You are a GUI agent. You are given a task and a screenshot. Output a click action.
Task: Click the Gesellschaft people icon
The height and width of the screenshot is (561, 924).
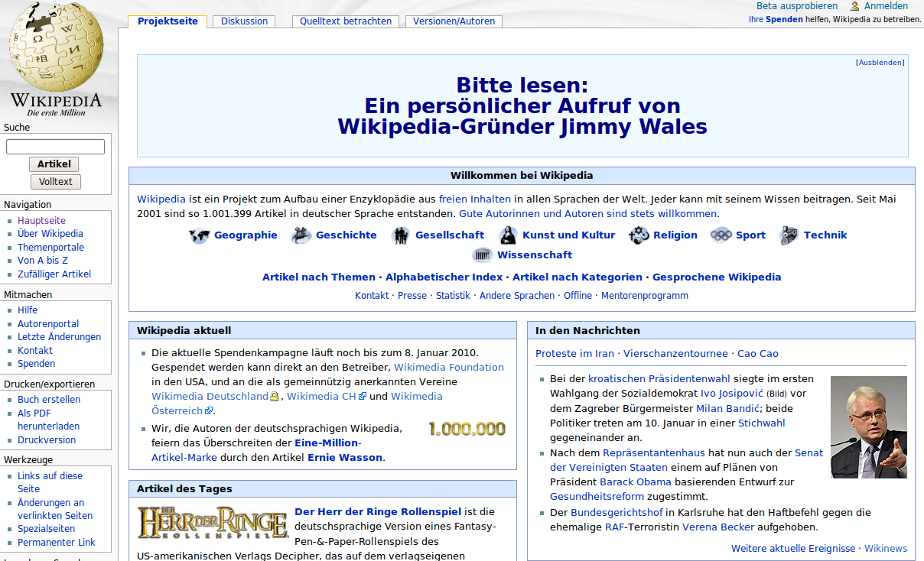[401, 235]
